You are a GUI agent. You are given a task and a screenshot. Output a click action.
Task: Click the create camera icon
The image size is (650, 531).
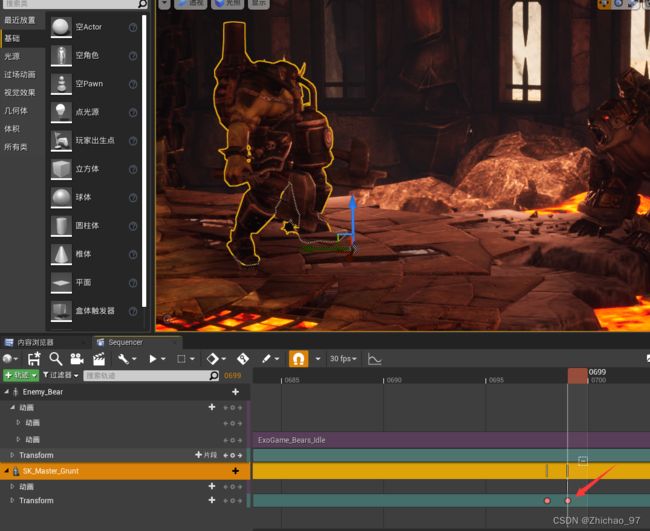77,359
